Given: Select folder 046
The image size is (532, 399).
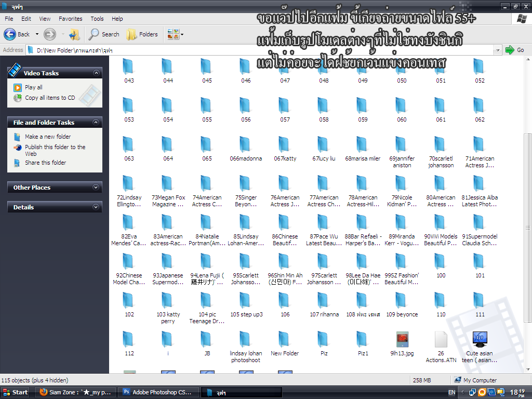Looking at the screenshot, I should 246,71.
